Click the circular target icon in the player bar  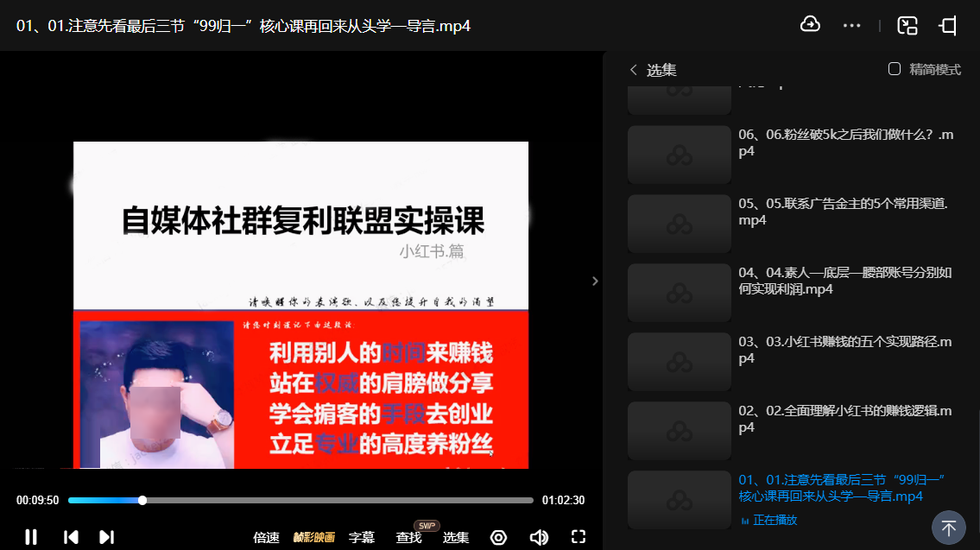point(498,537)
